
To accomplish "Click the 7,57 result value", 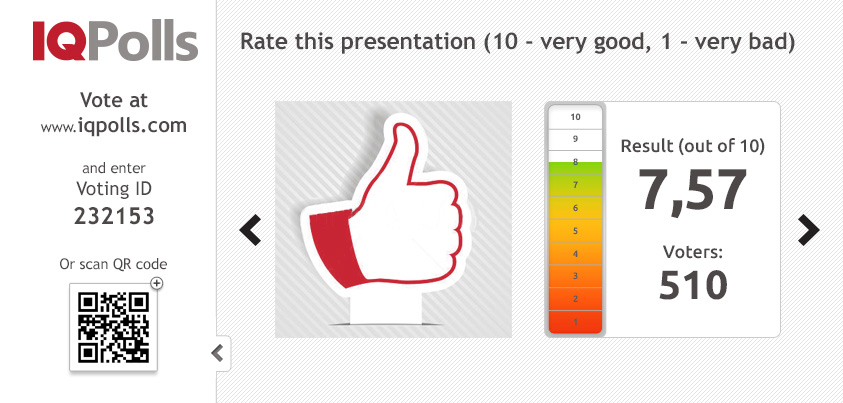I will tap(692, 191).
